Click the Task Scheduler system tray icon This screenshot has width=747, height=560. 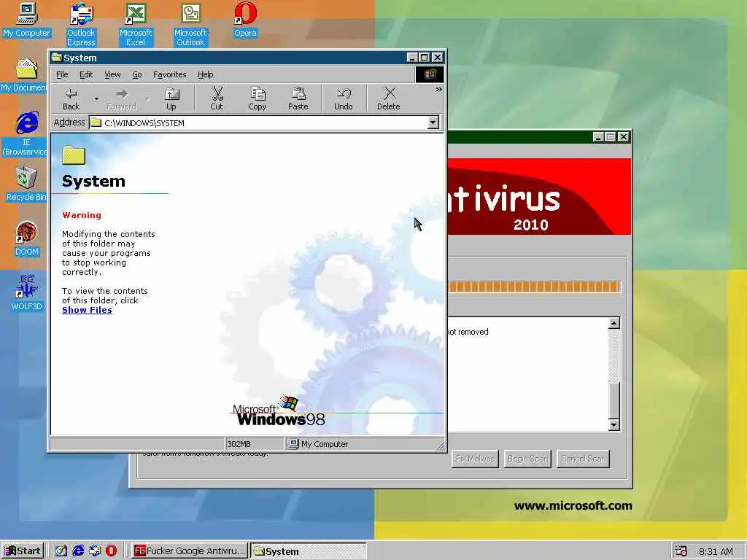point(681,551)
